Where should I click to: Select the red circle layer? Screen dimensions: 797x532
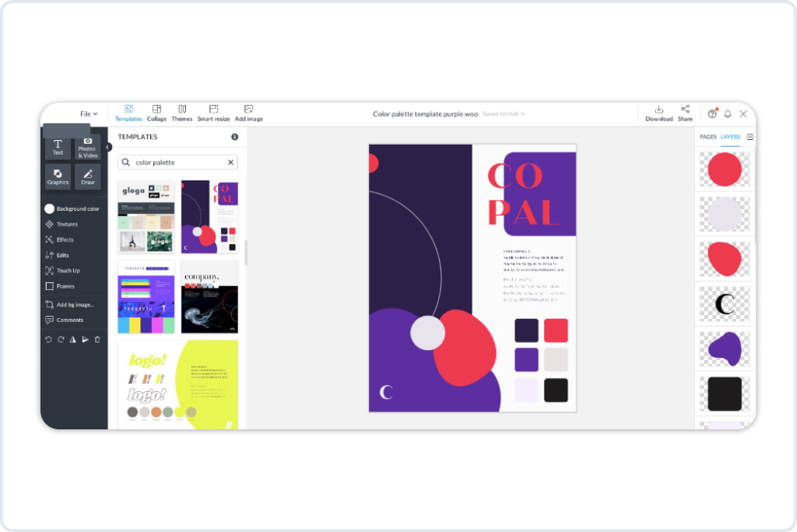[725, 170]
